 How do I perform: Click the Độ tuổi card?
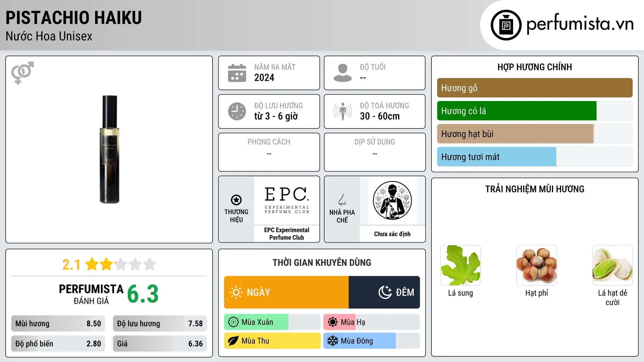click(375, 73)
